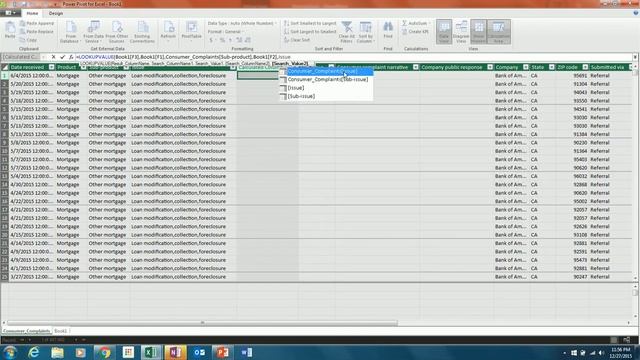This screenshot has width=640, height=360.
Task: Open PowerPoint from taskbar
Action: click(x=222, y=352)
